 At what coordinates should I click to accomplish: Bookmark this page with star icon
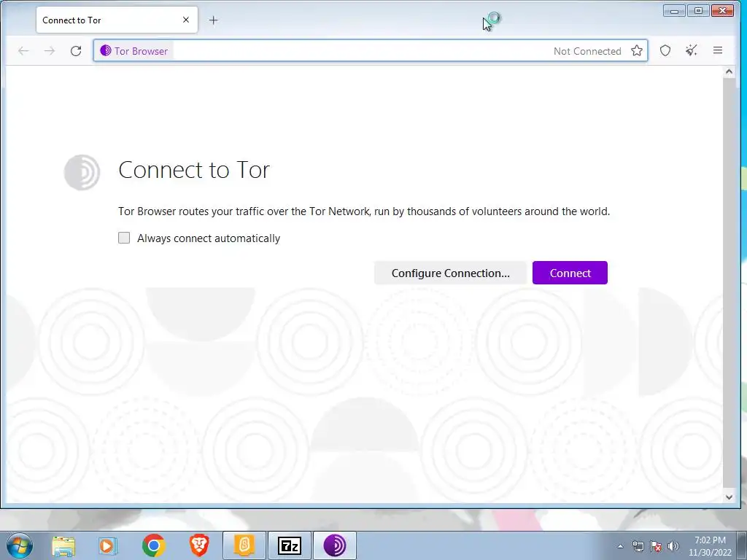pos(637,50)
